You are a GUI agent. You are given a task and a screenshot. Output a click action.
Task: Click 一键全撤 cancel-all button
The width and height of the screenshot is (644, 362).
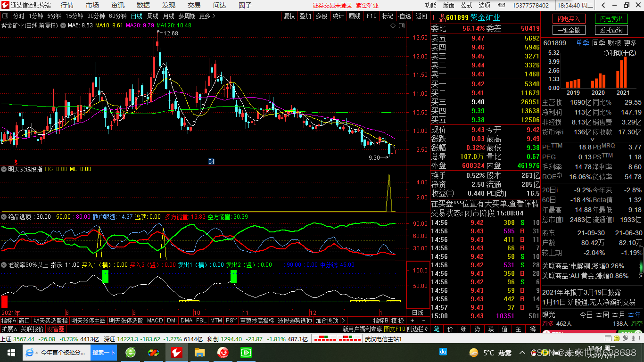(x=569, y=30)
